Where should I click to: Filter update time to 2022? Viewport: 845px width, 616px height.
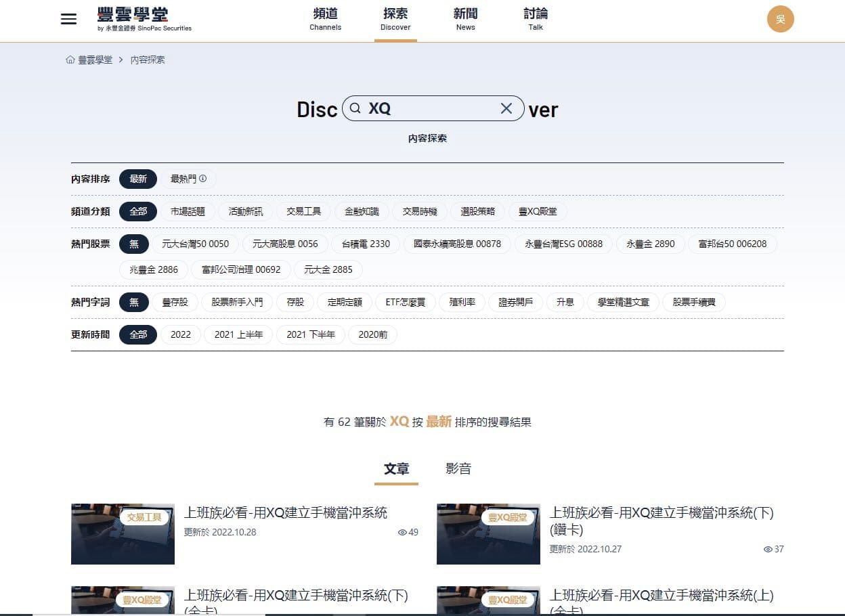(181, 334)
